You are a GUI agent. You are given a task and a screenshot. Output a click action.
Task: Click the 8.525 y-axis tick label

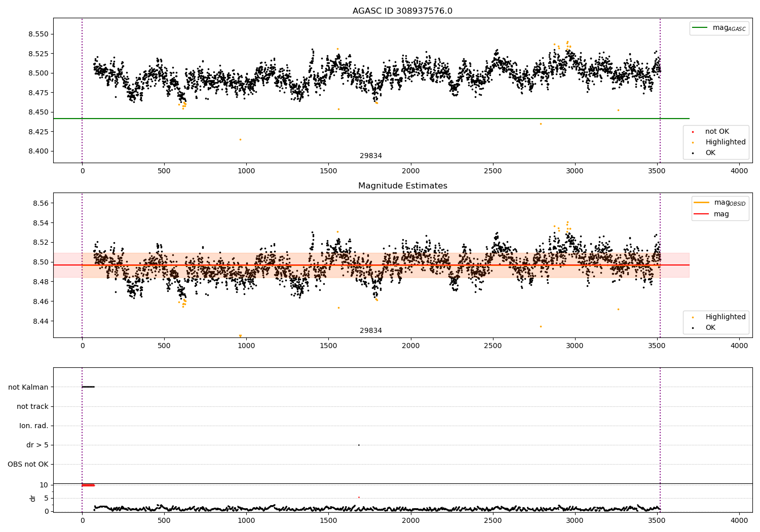(39, 54)
